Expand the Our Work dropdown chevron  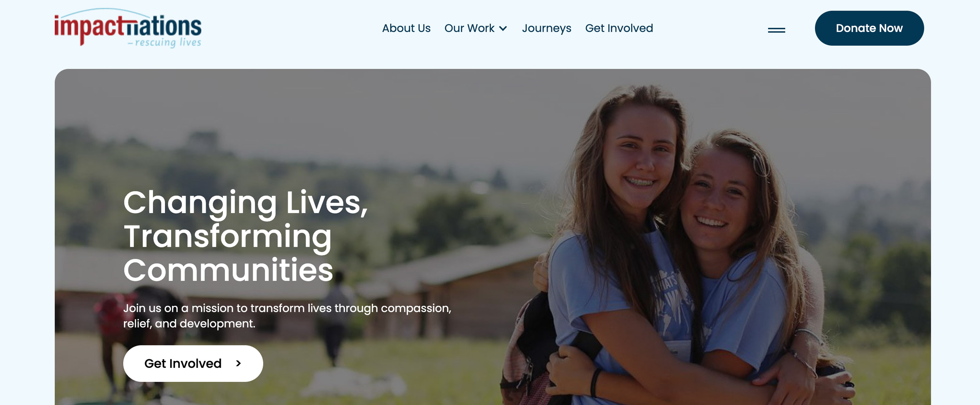tap(503, 29)
